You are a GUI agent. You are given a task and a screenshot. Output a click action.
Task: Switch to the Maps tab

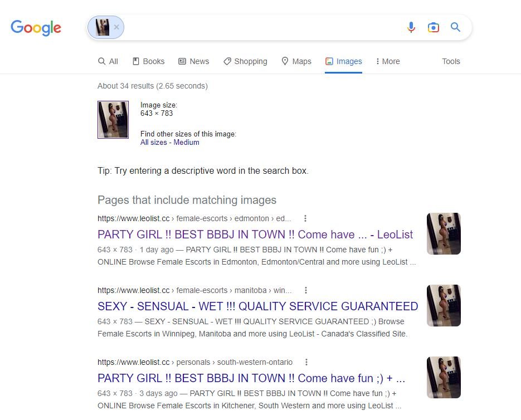click(x=296, y=61)
